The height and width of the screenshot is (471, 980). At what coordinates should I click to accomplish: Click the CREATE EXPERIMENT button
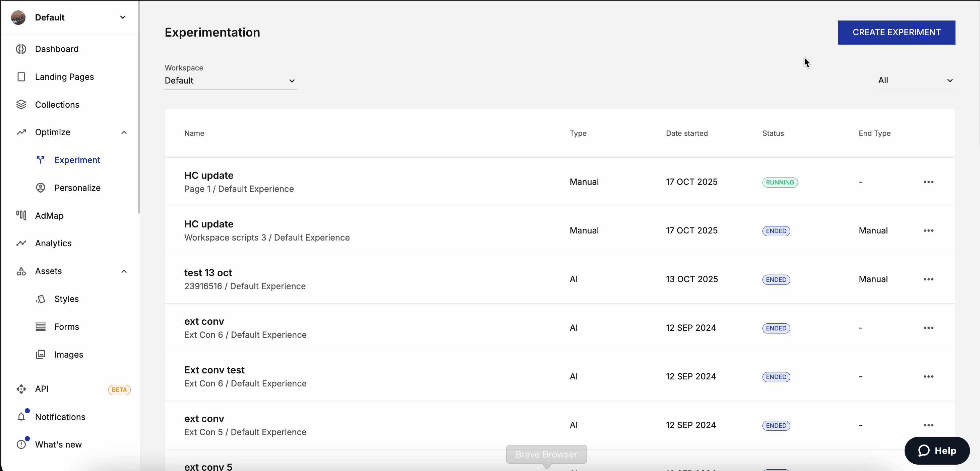tap(896, 33)
